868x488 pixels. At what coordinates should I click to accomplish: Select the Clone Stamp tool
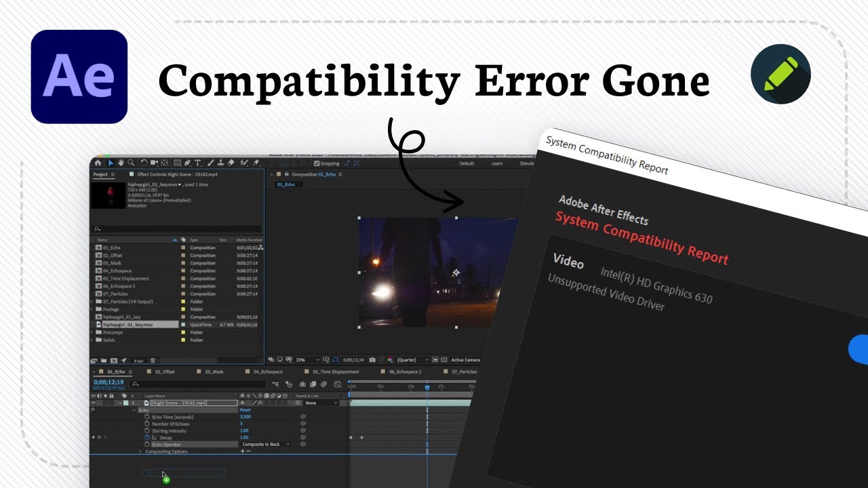point(220,163)
